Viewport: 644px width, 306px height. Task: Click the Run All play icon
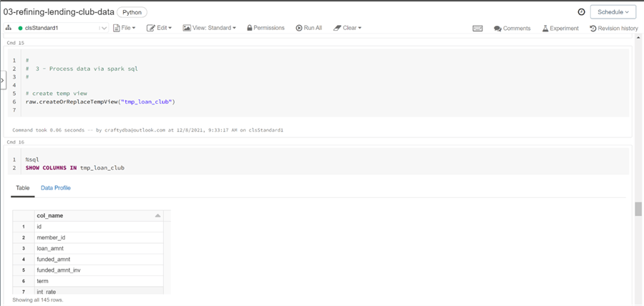[299, 28]
